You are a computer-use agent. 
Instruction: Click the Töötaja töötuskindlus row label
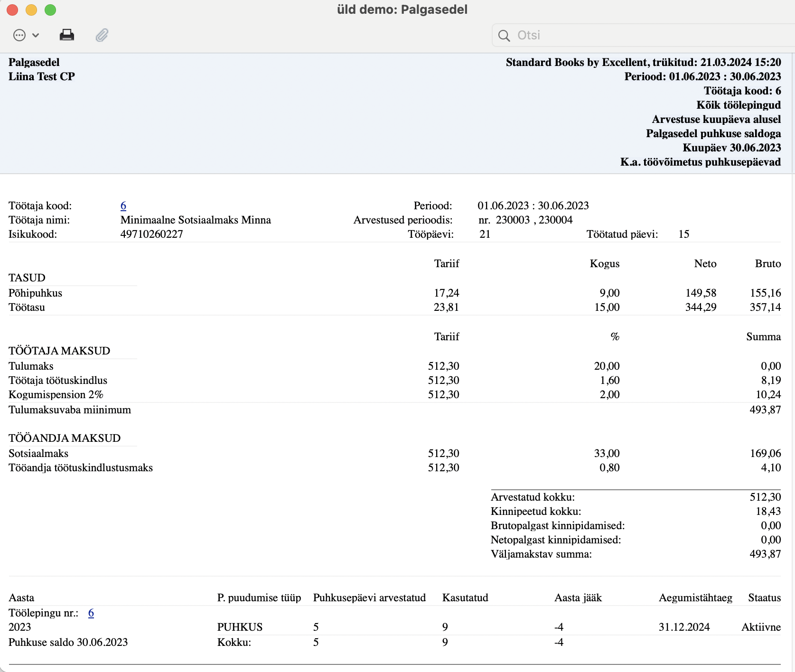(x=58, y=380)
